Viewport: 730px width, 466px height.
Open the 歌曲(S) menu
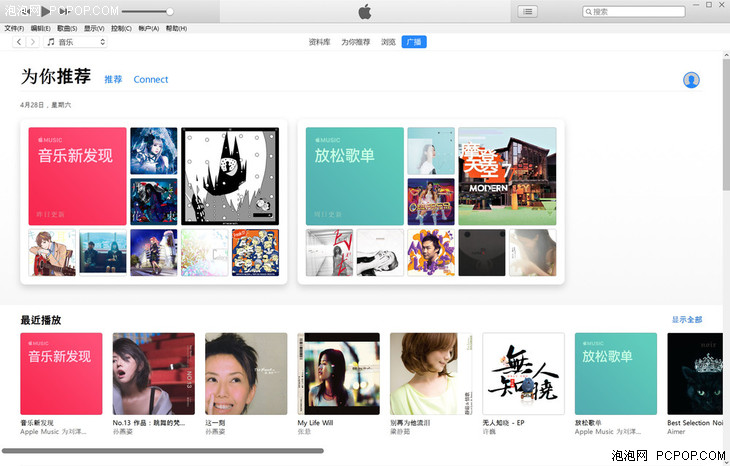67,28
